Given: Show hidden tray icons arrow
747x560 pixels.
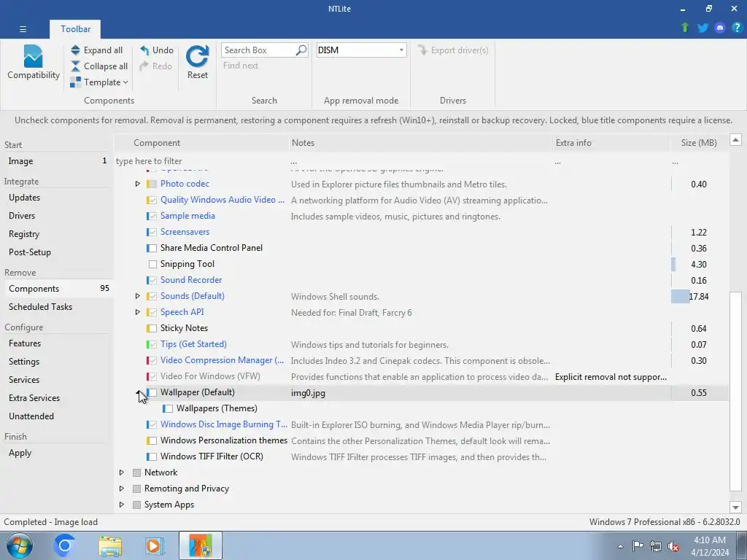Looking at the screenshot, I should 620,546.
